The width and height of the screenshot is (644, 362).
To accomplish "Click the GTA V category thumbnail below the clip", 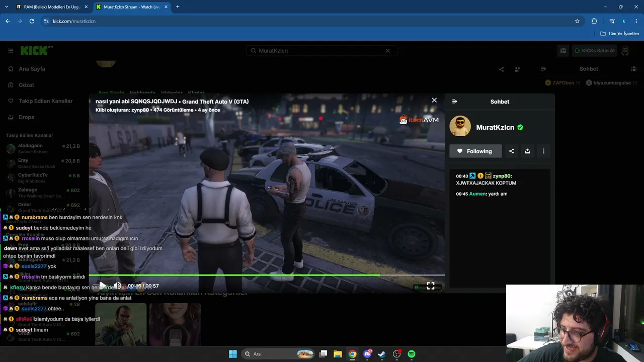I will tap(121, 324).
